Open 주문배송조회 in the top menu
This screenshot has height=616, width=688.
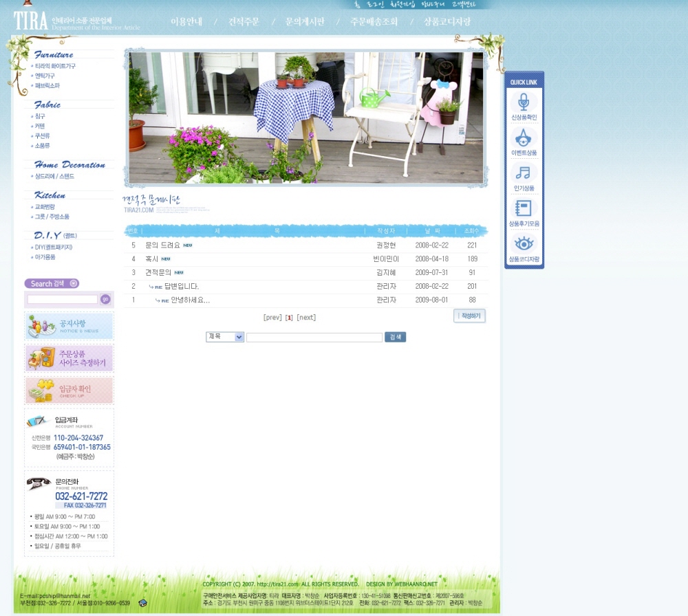click(x=374, y=22)
